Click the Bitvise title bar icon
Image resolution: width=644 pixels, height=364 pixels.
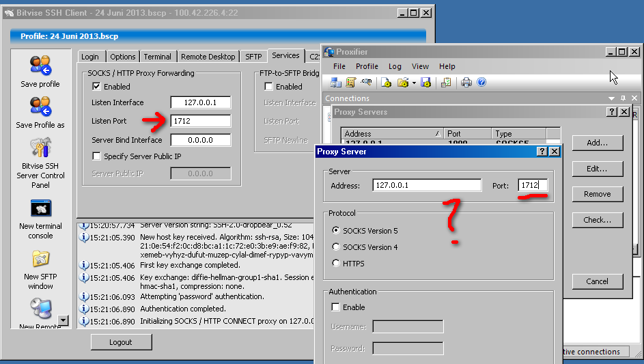(x=9, y=13)
